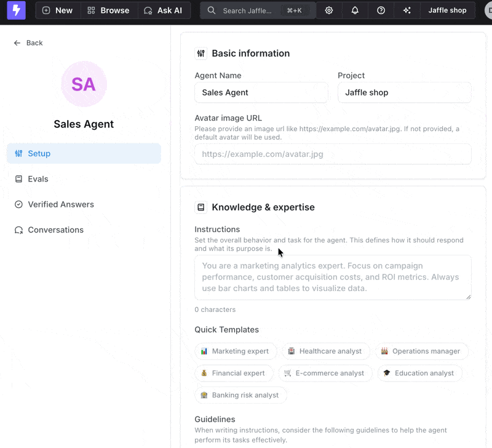Click the Verified Answers checkmark icon
Screen dimensions: 492x448
[x=19, y=204]
